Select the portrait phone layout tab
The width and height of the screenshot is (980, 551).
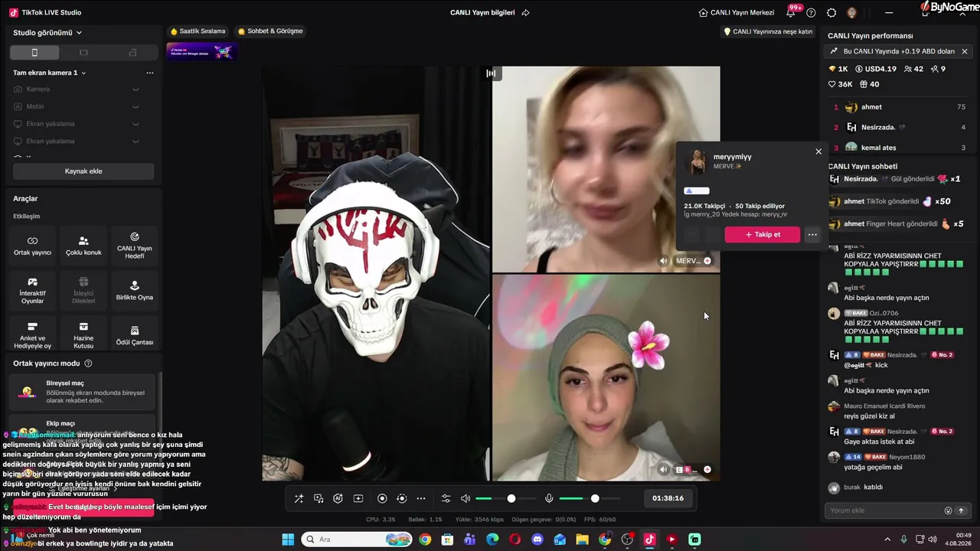(34, 53)
